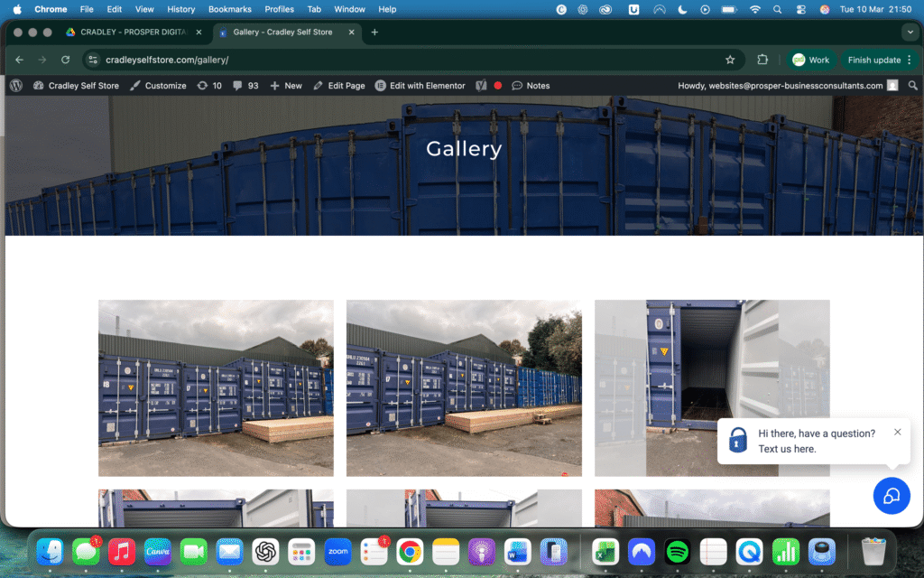
Task: Open the Work profile switcher
Action: (x=809, y=60)
